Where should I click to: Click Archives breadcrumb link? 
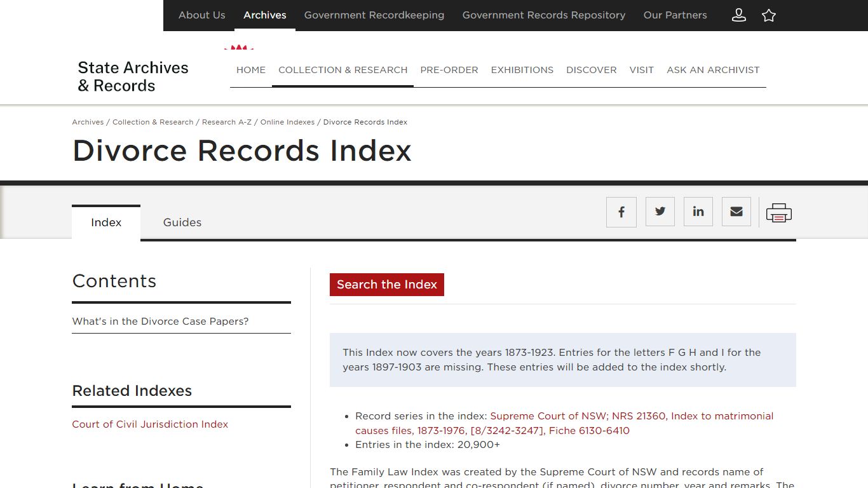point(88,122)
